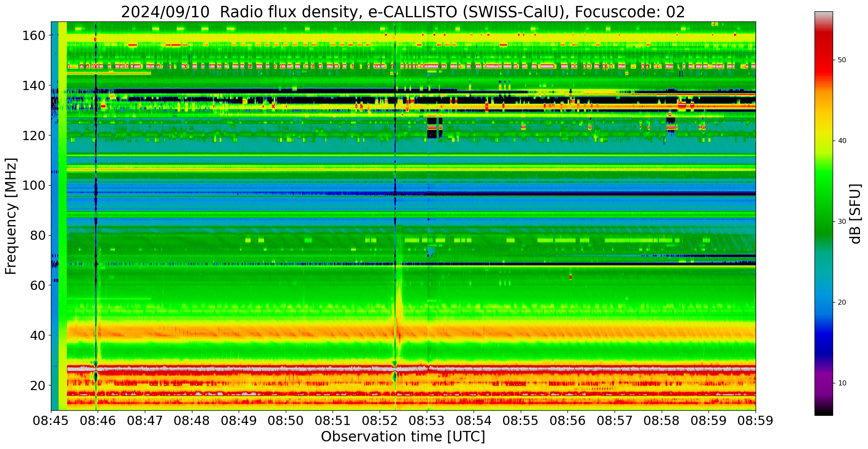Click the 08:48 time tick label

pos(192,421)
